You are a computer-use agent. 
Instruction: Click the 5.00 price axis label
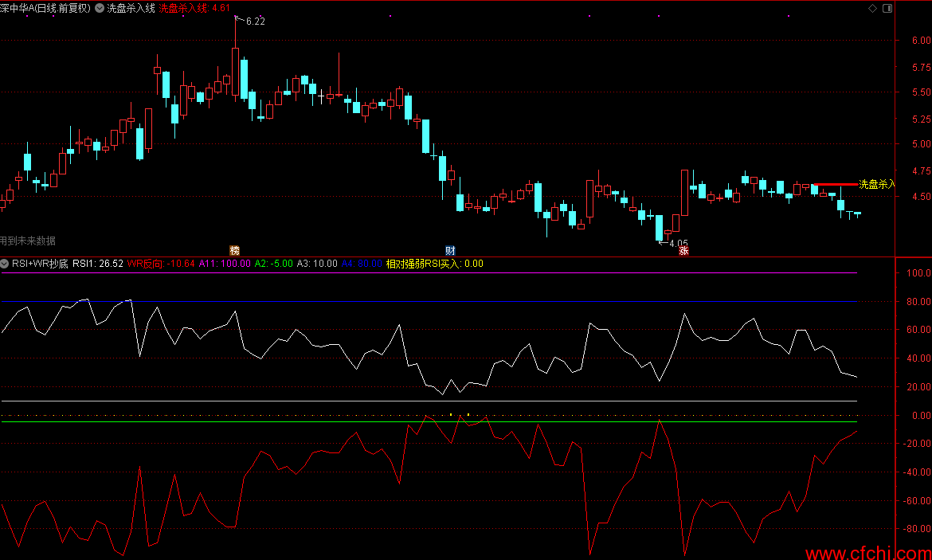point(922,144)
